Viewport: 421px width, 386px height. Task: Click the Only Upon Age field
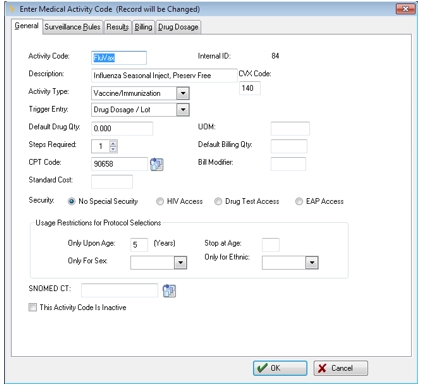coord(139,245)
